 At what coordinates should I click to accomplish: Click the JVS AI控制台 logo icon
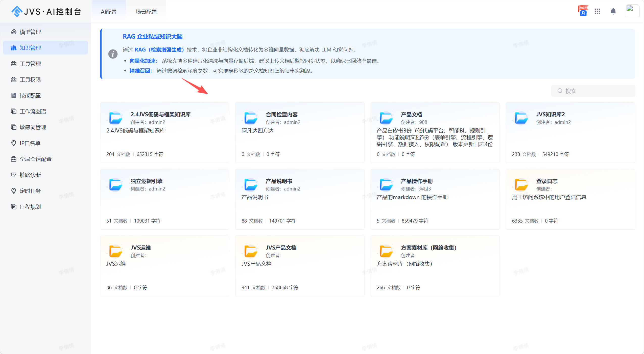coord(17,11)
